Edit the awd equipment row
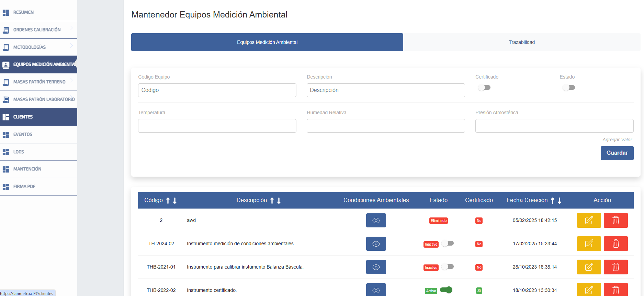644x296 pixels. click(x=589, y=220)
